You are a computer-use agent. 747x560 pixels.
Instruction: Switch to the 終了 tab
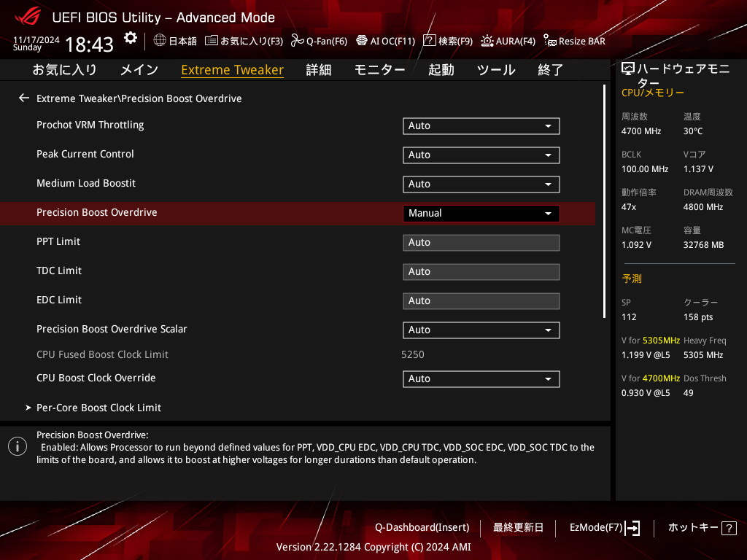pos(551,69)
